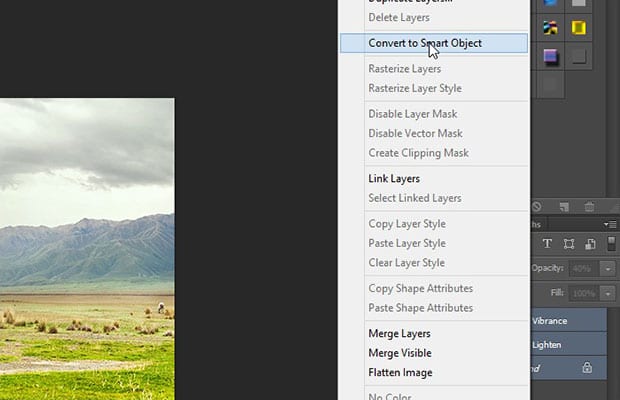
Task: Click the create new style icon
Action: [564, 206]
